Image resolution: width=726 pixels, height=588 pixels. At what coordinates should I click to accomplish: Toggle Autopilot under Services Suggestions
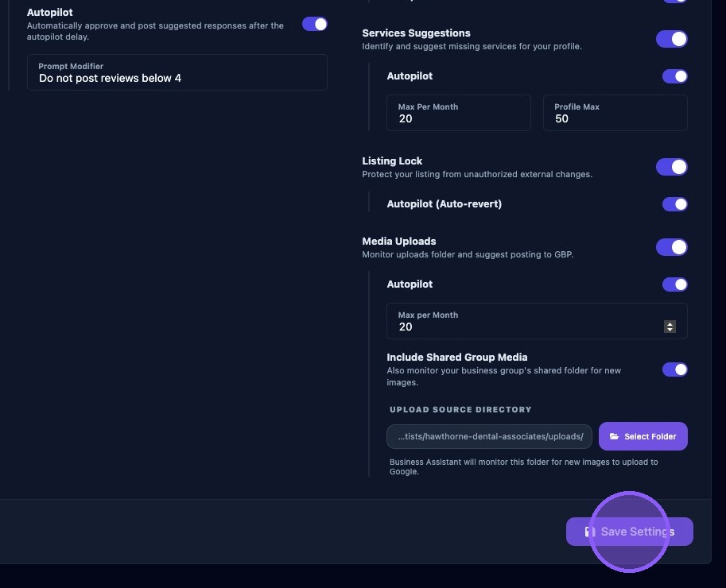tap(675, 76)
